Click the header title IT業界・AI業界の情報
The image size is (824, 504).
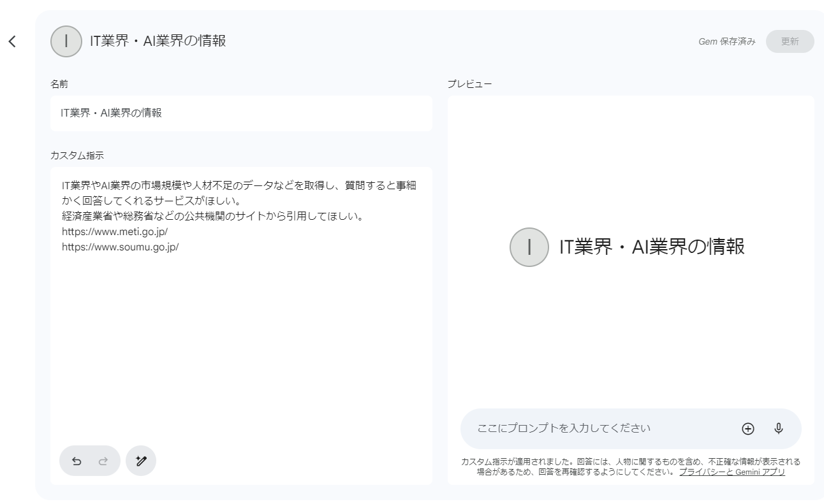pyautogui.click(x=158, y=42)
